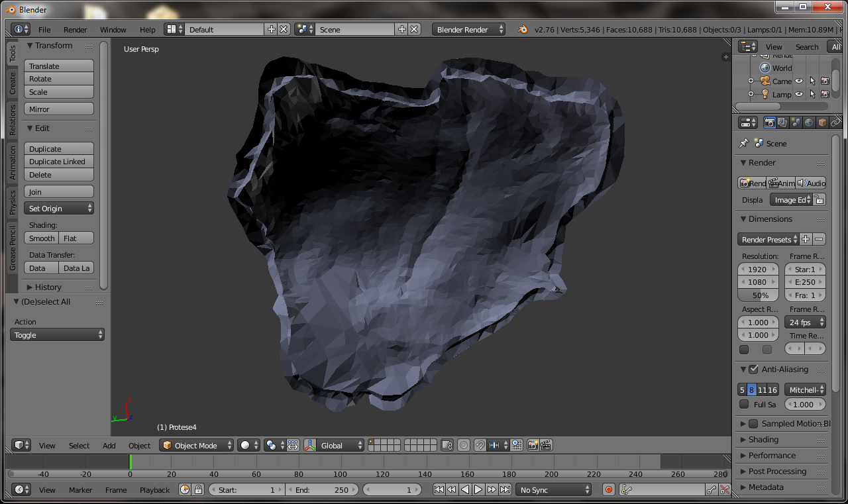Enable automatic keyframe record button
The width and height of the screenshot is (848, 504).
pos(609,489)
